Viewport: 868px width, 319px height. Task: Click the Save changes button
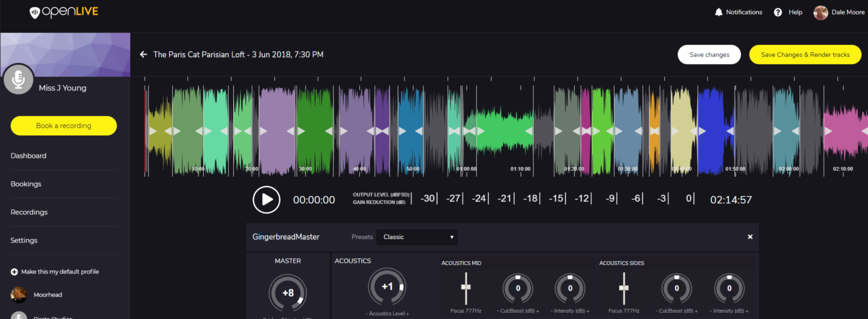(709, 55)
